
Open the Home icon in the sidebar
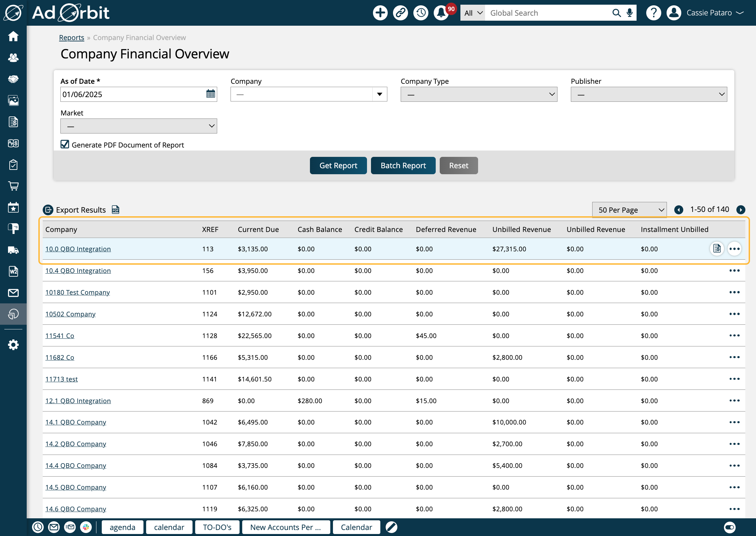pos(13,36)
